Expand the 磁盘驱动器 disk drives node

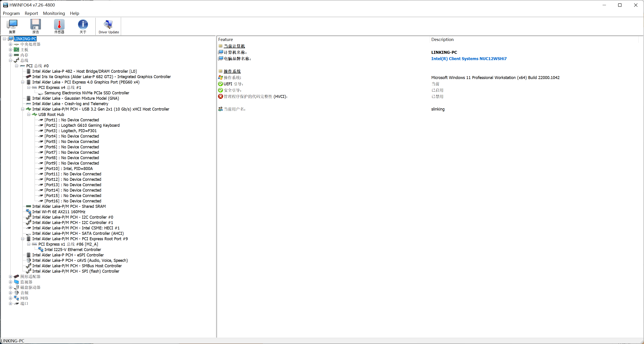pos(11,287)
